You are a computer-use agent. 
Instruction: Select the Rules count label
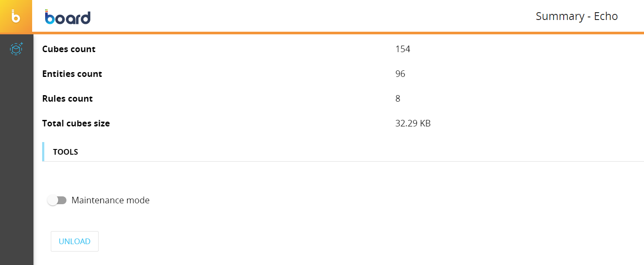67,99
